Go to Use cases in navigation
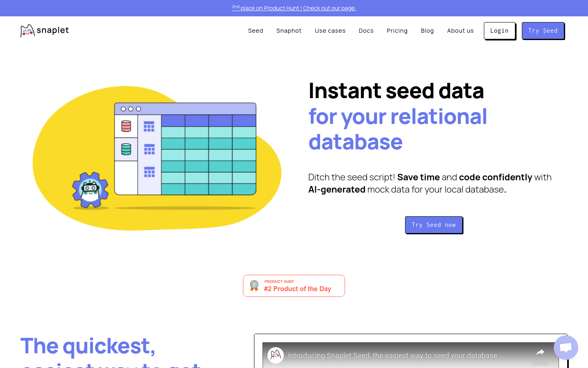588x368 pixels. click(x=330, y=31)
